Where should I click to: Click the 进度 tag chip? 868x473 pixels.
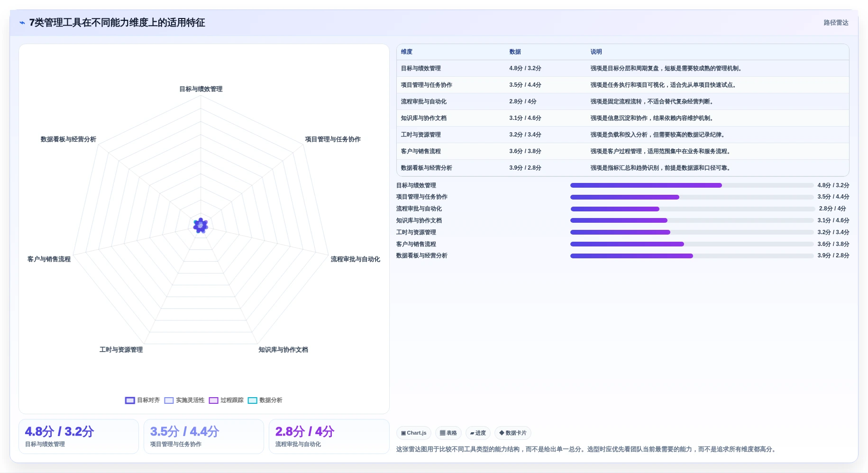click(478, 433)
